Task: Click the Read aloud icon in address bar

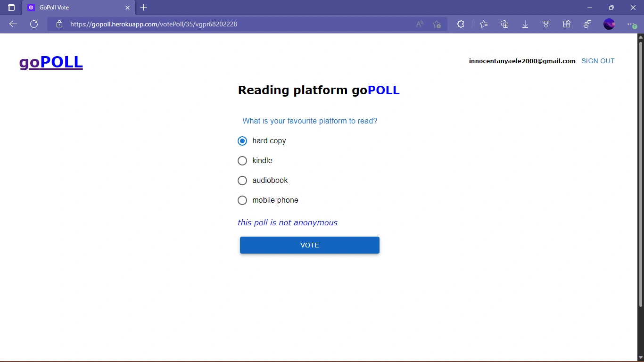Action: tap(420, 24)
